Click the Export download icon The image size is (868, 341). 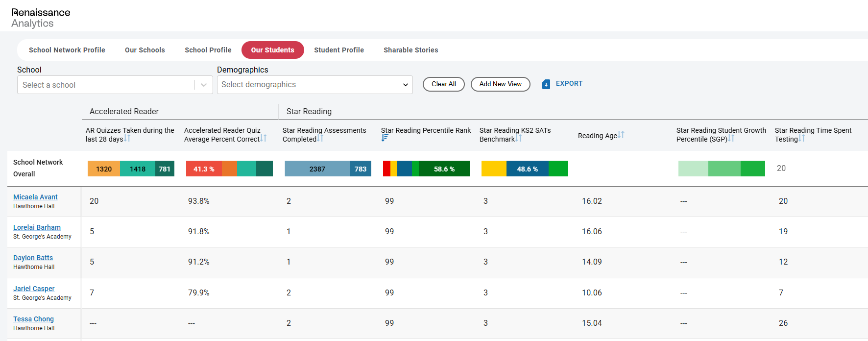coord(546,84)
